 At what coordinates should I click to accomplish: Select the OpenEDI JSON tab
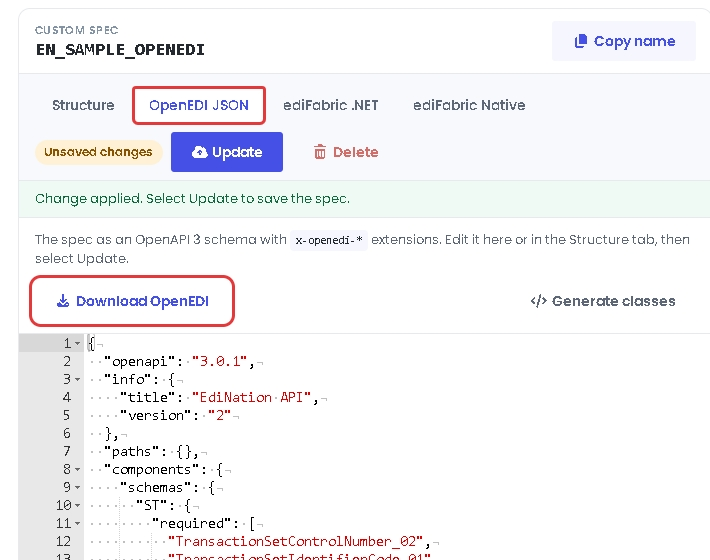(199, 105)
